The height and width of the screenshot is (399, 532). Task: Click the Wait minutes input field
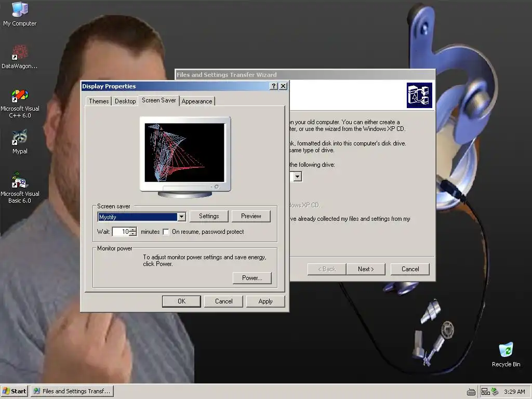point(121,231)
